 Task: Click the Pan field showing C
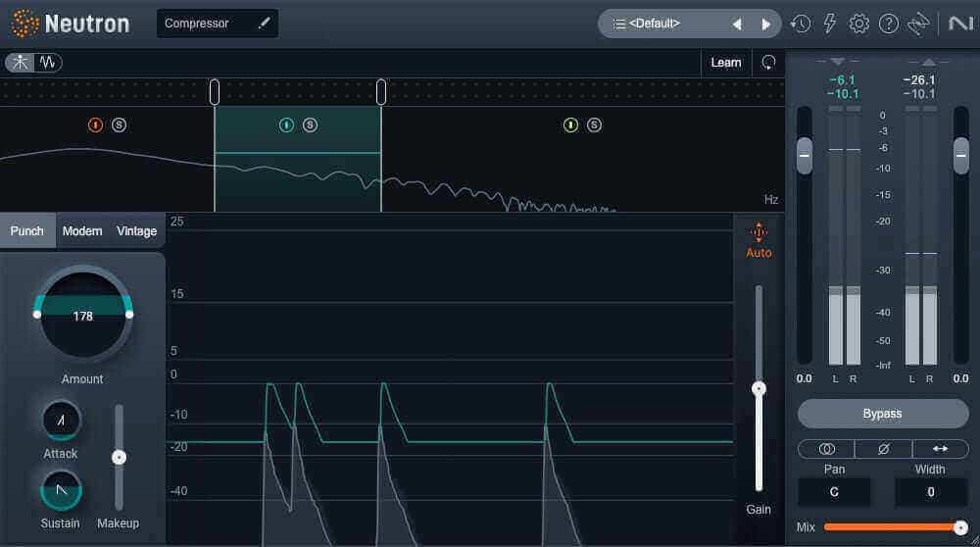[x=834, y=492]
